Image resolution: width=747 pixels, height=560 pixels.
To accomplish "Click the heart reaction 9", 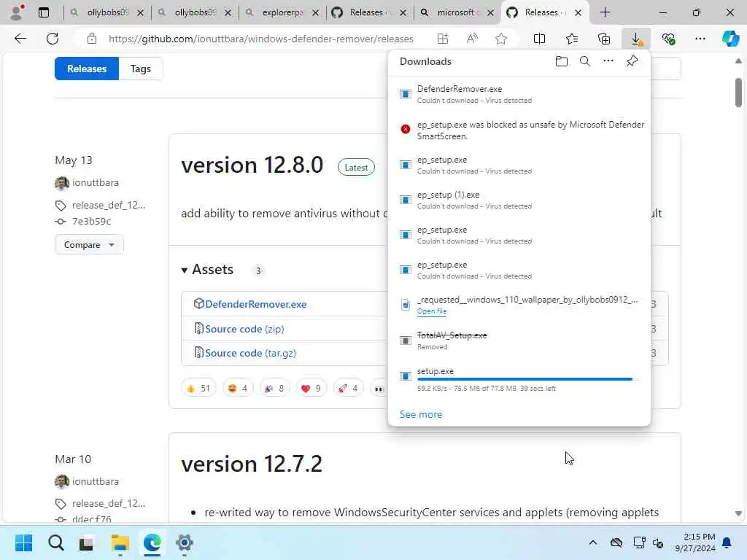I will (x=311, y=389).
